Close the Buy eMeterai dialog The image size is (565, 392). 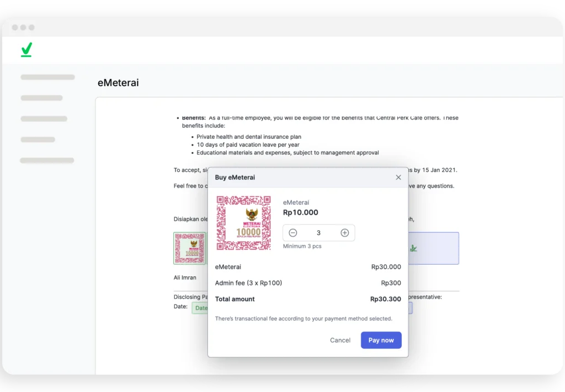click(398, 178)
